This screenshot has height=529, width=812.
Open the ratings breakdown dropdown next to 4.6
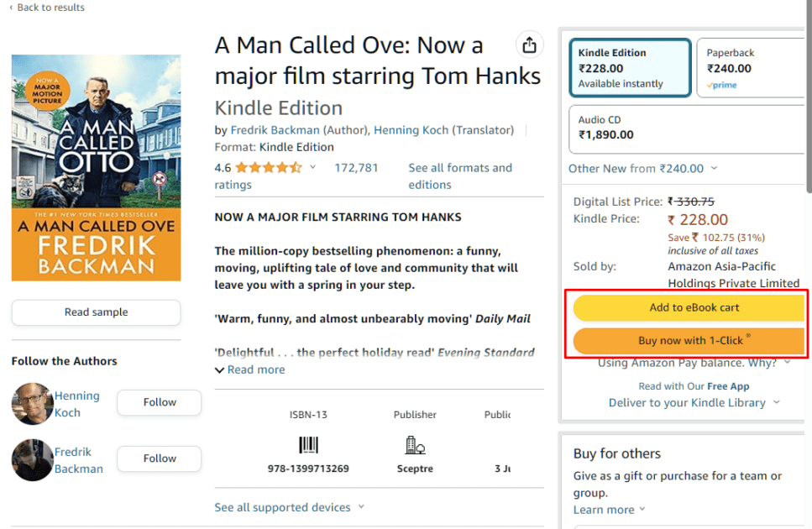click(x=312, y=167)
